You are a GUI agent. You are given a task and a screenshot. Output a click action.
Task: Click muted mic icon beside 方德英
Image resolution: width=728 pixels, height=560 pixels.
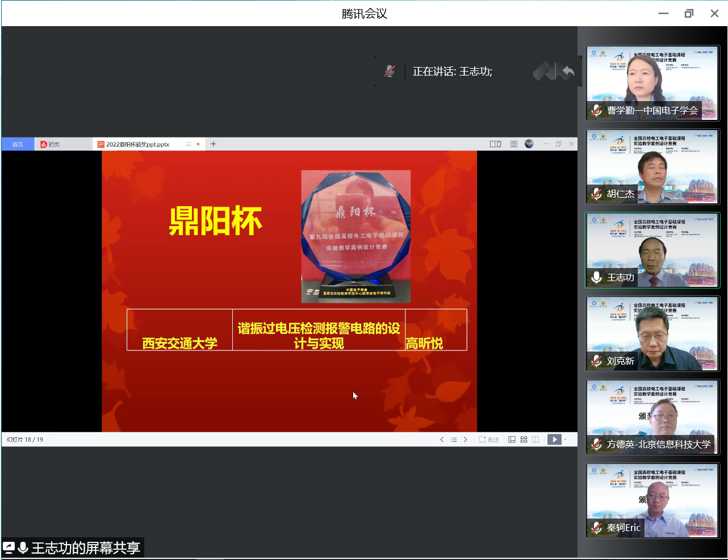[596, 444]
